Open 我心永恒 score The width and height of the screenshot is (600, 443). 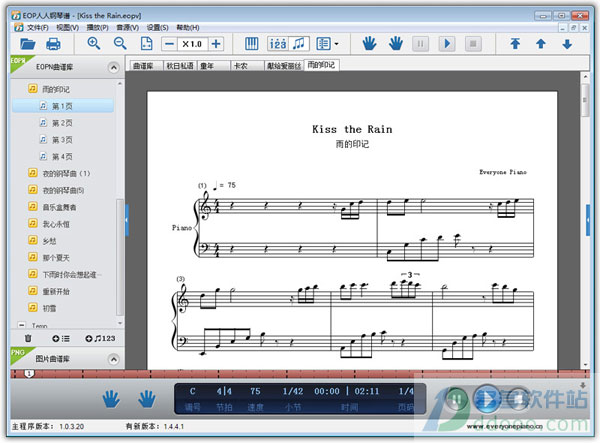coord(56,224)
